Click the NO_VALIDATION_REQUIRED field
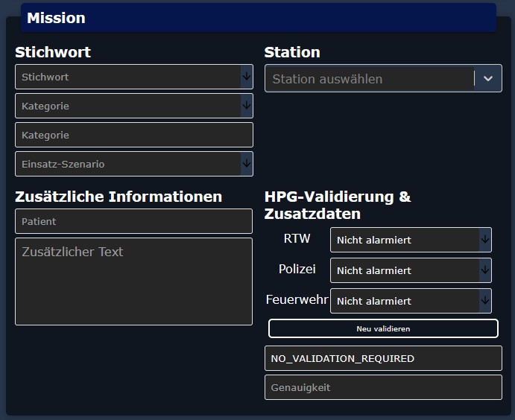 [383, 358]
